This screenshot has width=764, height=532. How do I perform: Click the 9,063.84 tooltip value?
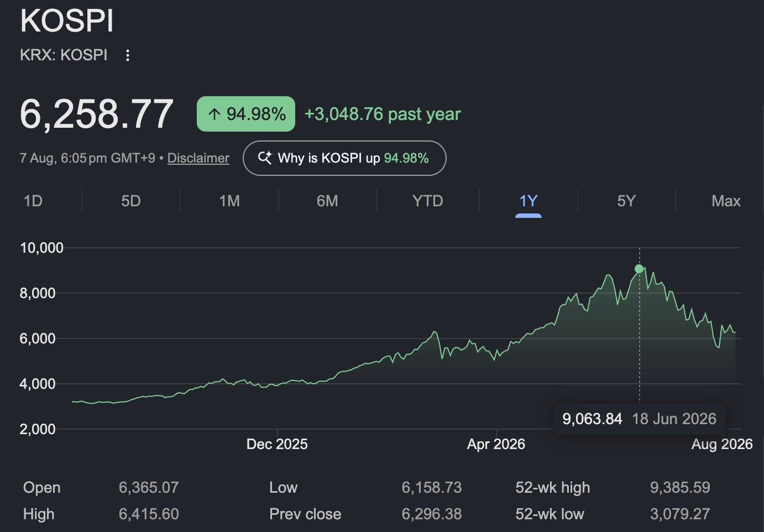pyautogui.click(x=592, y=419)
